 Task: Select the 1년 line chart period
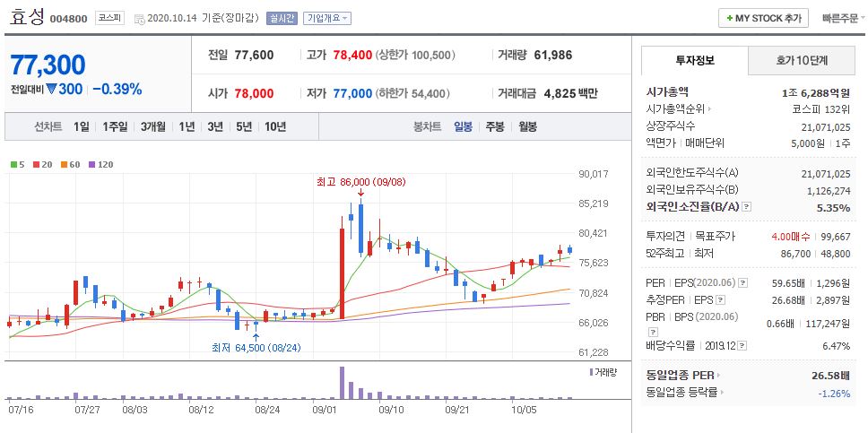click(187, 126)
